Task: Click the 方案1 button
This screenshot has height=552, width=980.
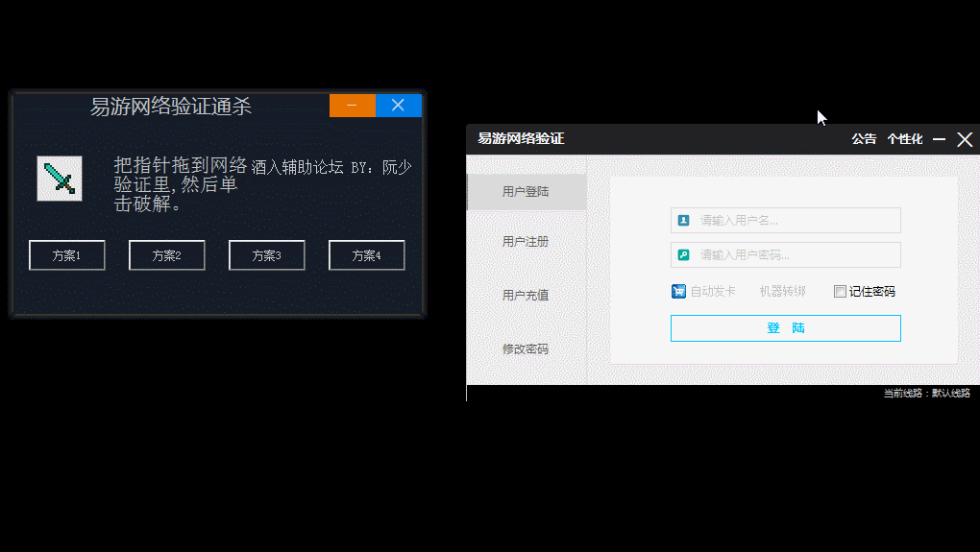Action: (67, 255)
